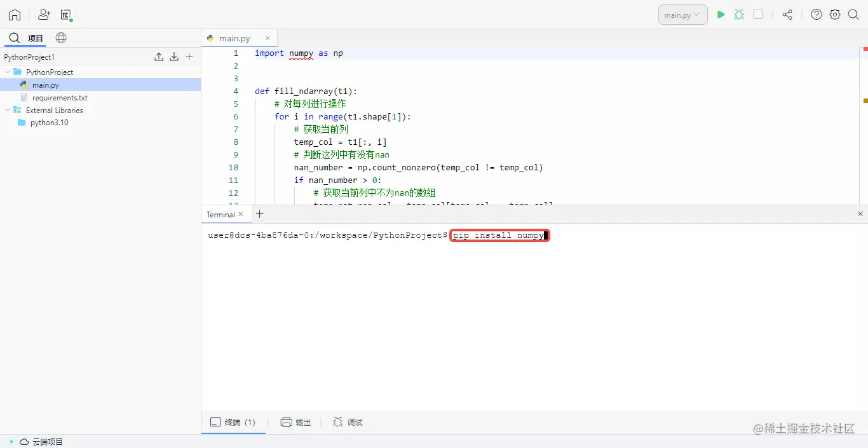
Task: Run the program with green play button
Action: coord(721,15)
